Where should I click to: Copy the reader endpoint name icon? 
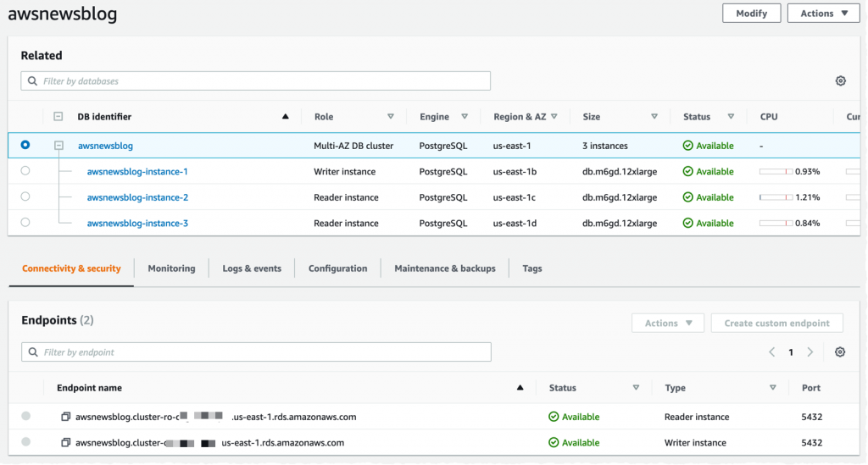coord(65,418)
